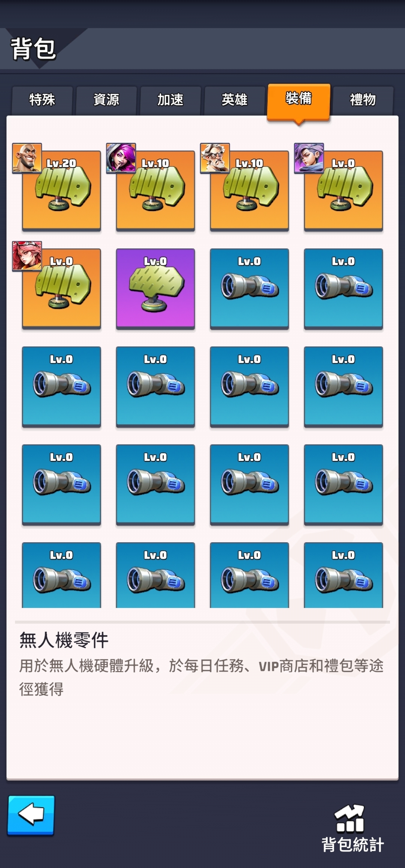Go back with the blue arrow button
This screenshot has height=868, width=405.
[31, 816]
